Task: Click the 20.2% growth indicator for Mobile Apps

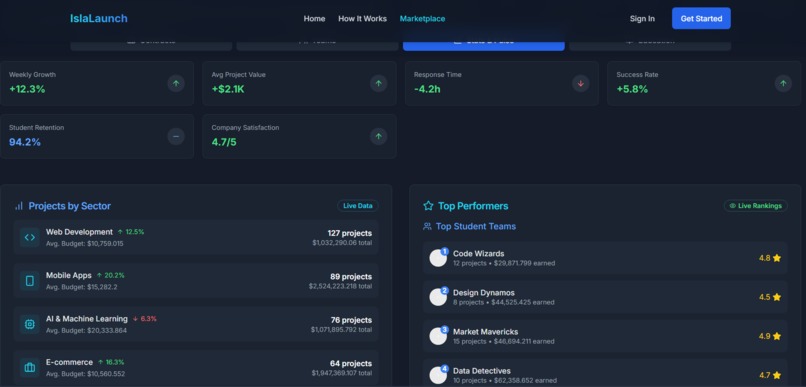Action: (x=111, y=275)
